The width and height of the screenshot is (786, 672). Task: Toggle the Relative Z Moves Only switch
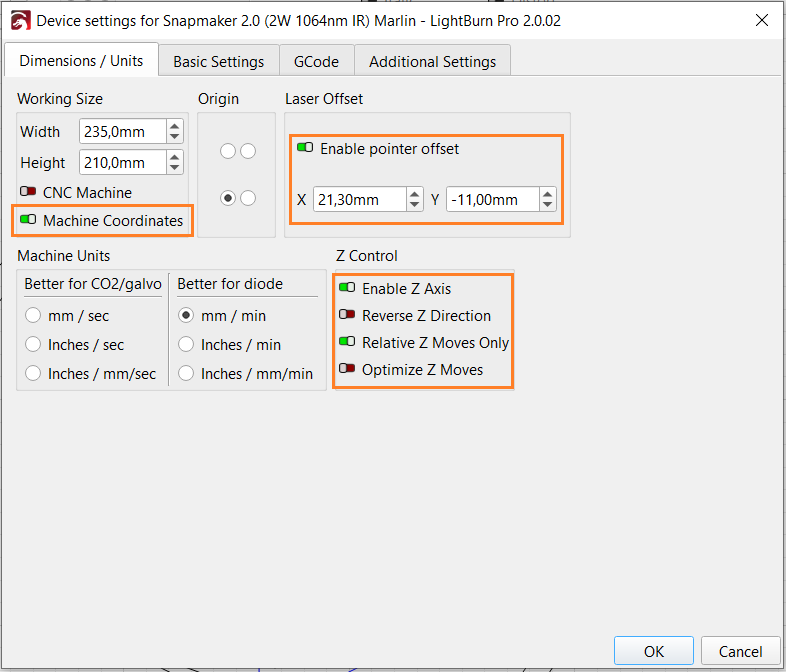[x=347, y=342]
